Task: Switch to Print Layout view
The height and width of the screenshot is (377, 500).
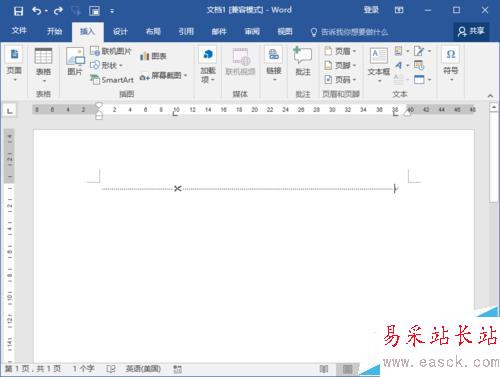Action: 348,369
